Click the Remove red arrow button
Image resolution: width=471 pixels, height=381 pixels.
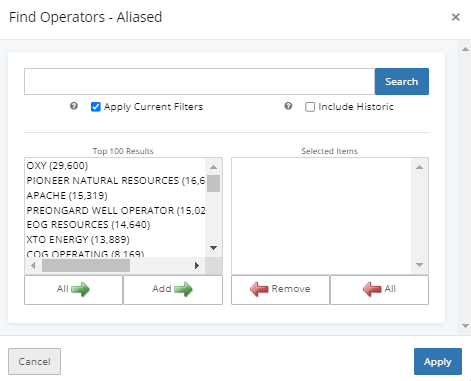[x=280, y=290]
